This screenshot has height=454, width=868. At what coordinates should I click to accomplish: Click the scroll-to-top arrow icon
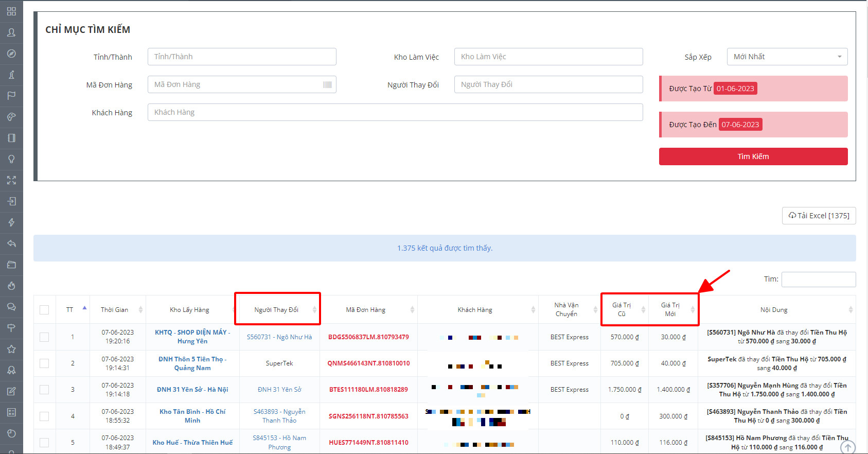pos(847,448)
